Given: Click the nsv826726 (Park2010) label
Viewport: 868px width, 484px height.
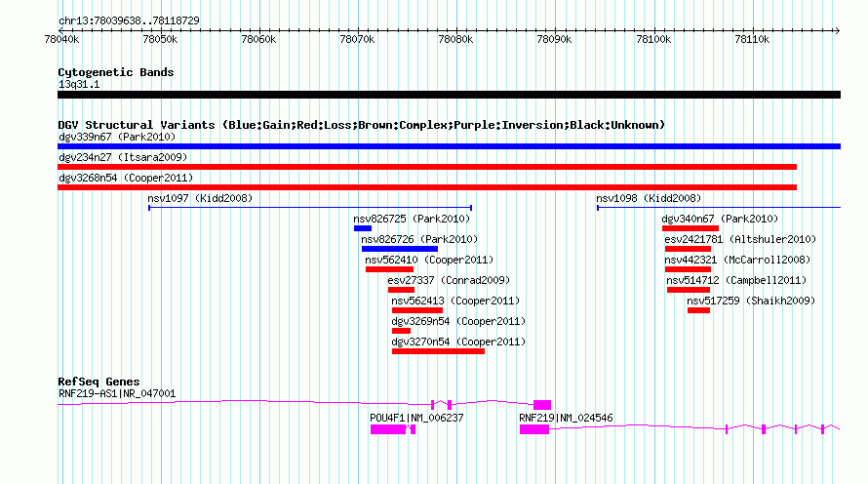Looking at the screenshot, I should tap(419, 239).
